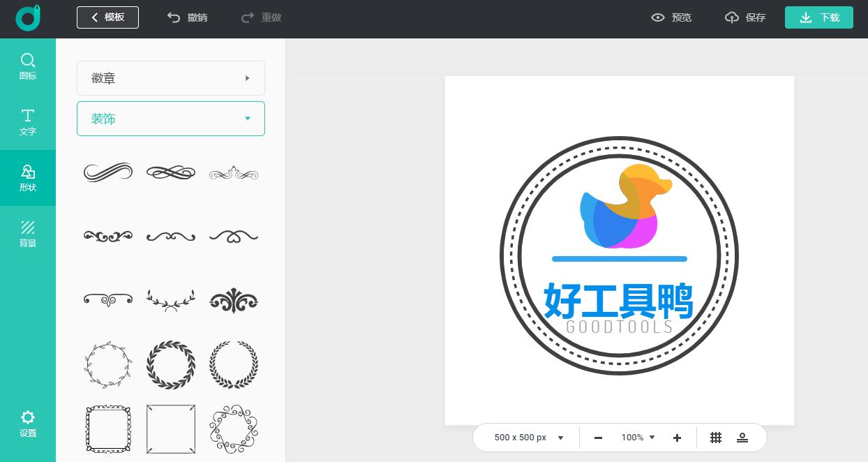Zoom out using the minus icon
The height and width of the screenshot is (462, 868).
pyautogui.click(x=598, y=438)
